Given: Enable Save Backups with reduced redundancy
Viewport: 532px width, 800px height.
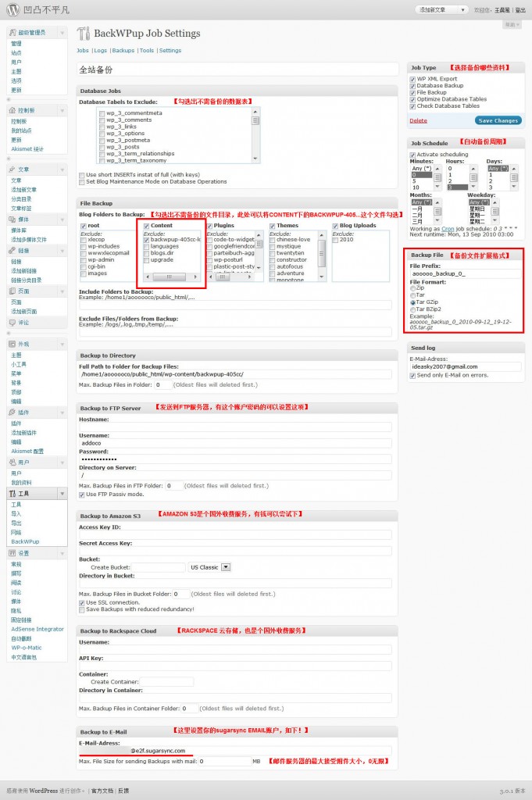Looking at the screenshot, I should point(81,609).
